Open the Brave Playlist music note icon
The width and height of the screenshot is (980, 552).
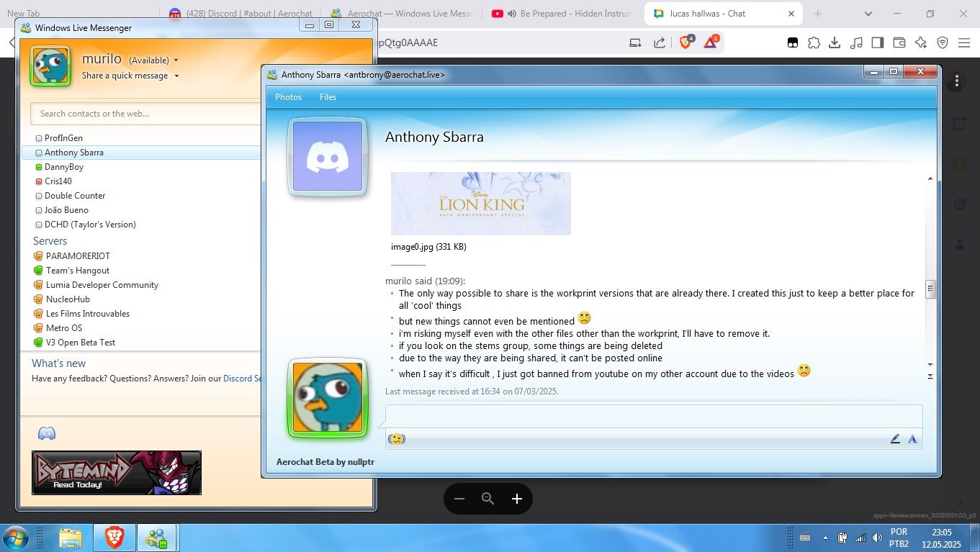pos(856,42)
